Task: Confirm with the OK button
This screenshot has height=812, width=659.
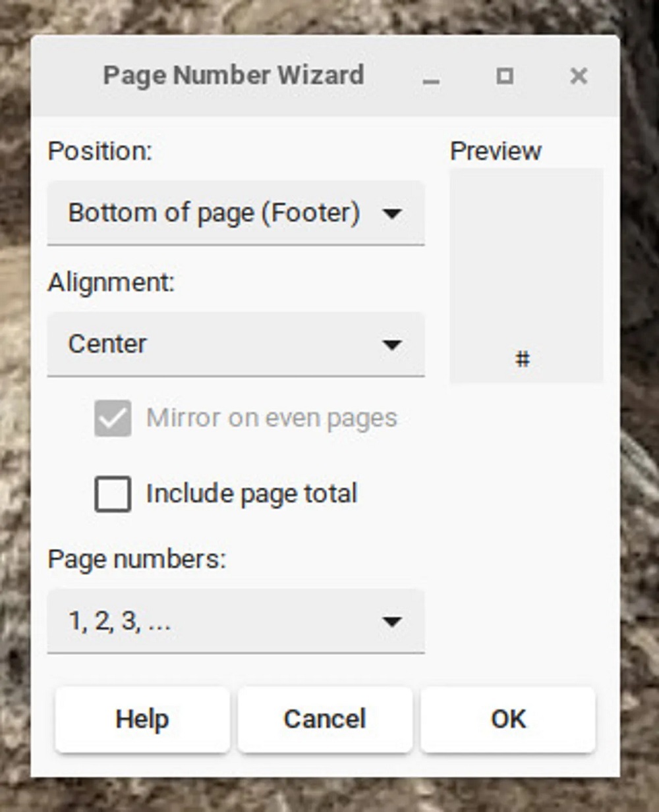Action: [508, 719]
